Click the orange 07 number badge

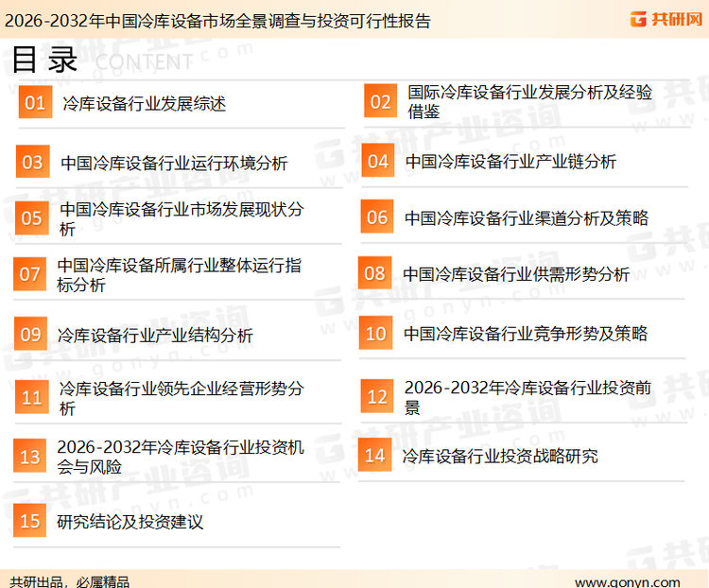pos(29,274)
